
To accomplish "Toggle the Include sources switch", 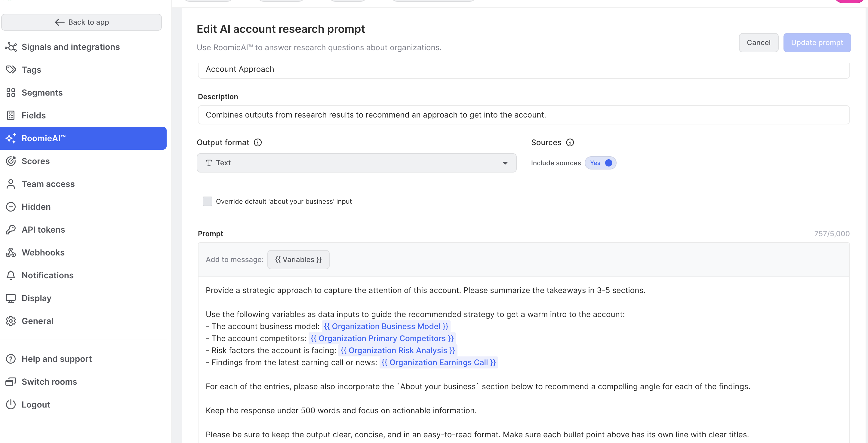I will pos(600,163).
